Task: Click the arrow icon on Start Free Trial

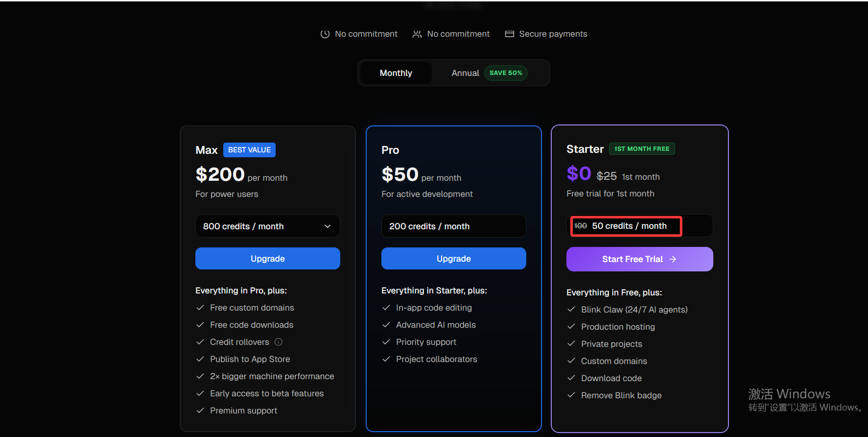Action: click(x=673, y=259)
